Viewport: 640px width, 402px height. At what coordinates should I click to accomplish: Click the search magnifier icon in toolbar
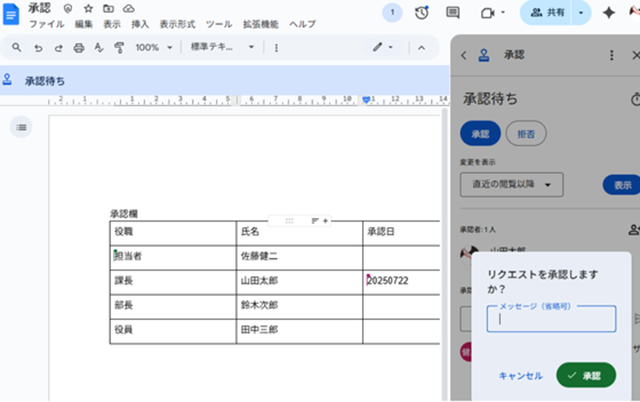coord(17,47)
